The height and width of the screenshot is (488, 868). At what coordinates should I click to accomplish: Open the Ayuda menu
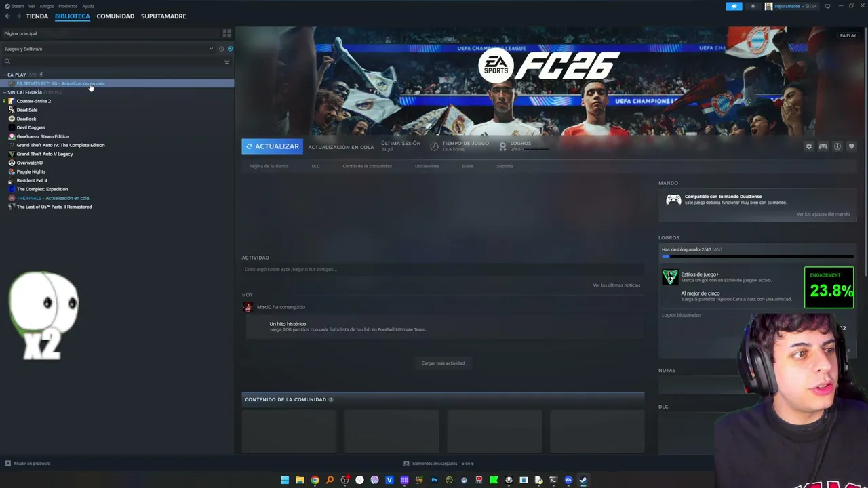click(88, 6)
